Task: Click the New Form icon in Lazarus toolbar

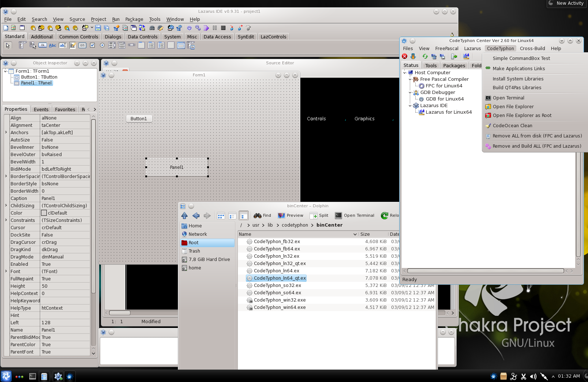Action: click(22, 28)
